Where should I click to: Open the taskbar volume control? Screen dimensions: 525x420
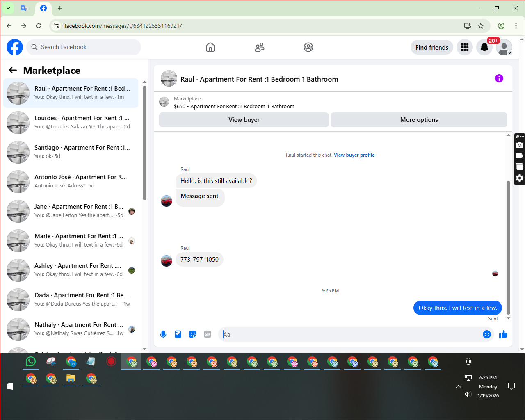(468, 394)
